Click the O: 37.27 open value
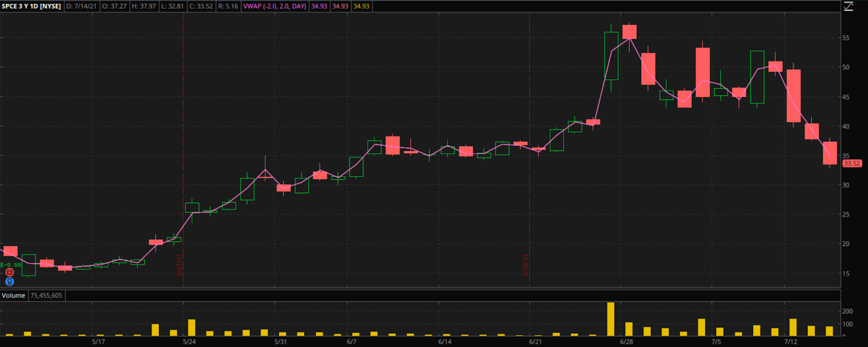The width and height of the screenshot is (868, 347). [114, 7]
